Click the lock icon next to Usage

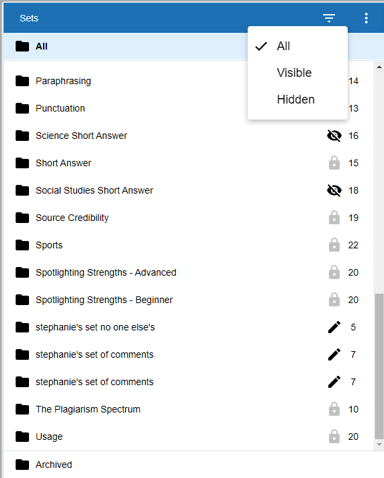coord(334,436)
